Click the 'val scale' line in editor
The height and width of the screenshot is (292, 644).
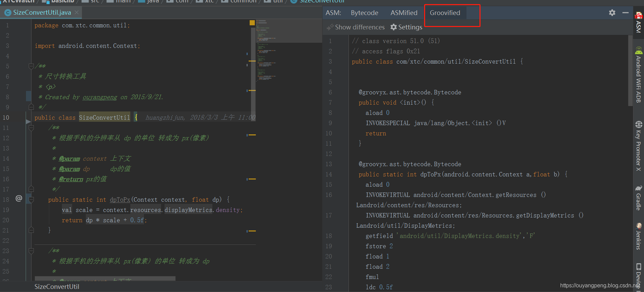tap(152, 210)
